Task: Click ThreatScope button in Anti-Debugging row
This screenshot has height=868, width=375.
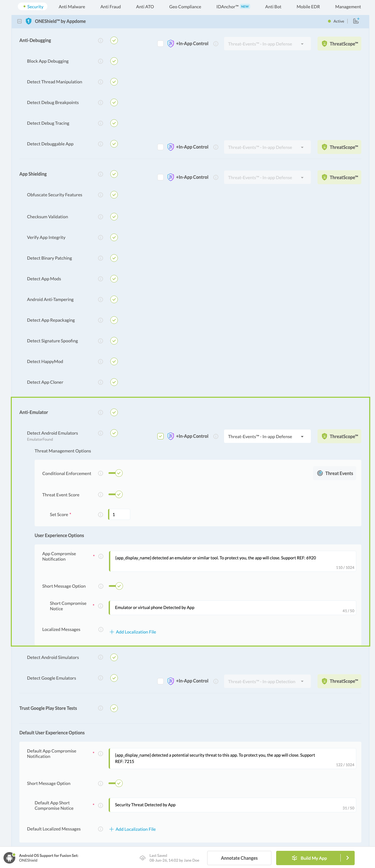Action: pos(339,44)
